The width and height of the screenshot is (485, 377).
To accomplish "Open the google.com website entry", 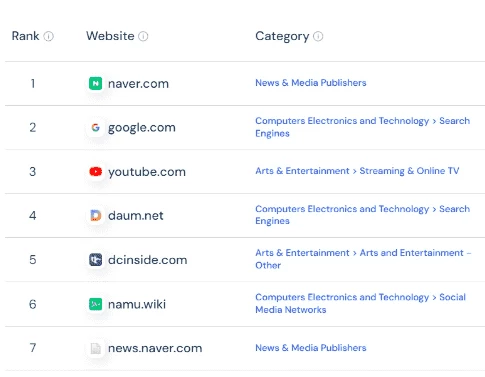I will (142, 128).
